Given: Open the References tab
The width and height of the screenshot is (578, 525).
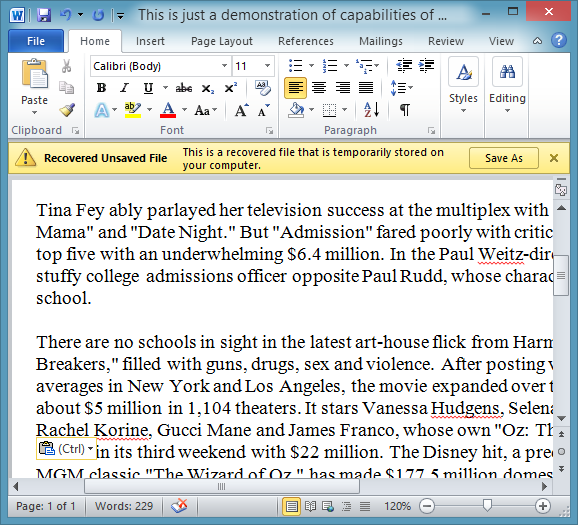Looking at the screenshot, I should tap(306, 41).
